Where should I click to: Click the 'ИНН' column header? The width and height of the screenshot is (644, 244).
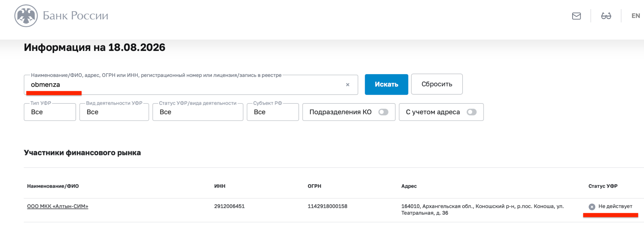220,186
